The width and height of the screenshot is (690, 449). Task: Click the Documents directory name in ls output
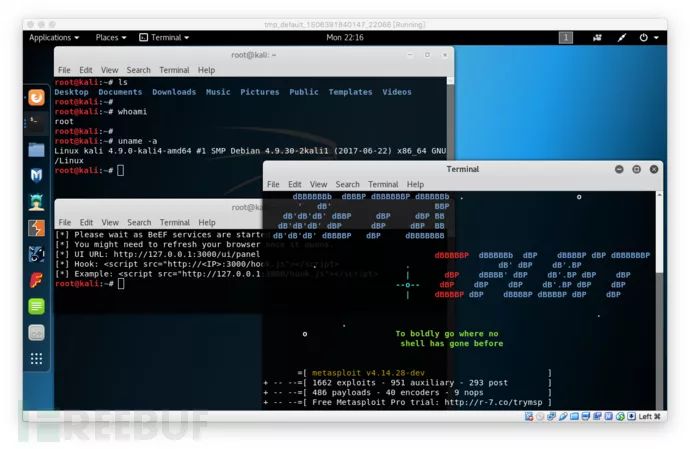(120, 92)
